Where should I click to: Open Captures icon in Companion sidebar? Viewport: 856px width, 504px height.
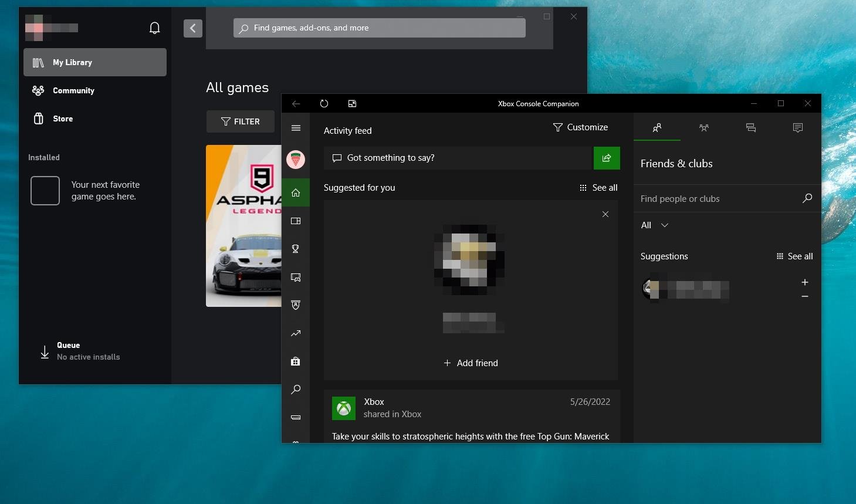pos(296,277)
